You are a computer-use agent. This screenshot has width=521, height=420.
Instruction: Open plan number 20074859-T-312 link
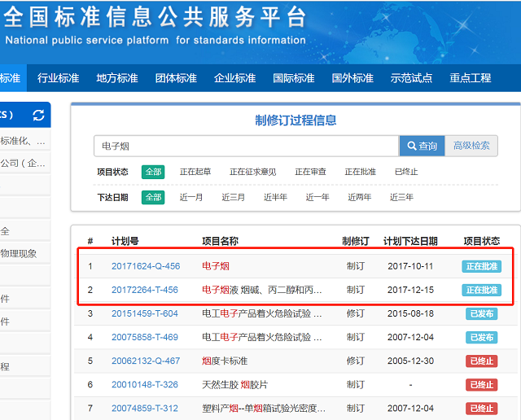click(146, 409)
